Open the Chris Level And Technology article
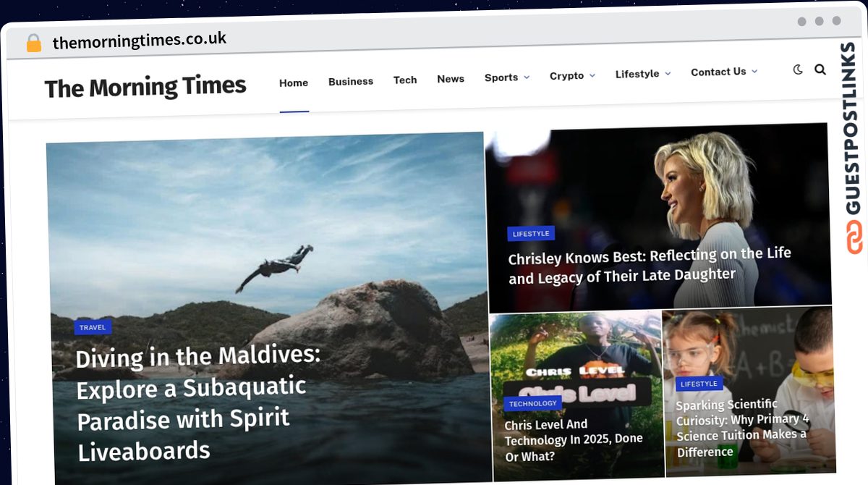This screenshot has height=485, width=868. pyautogui.click(x=573, y=440)
